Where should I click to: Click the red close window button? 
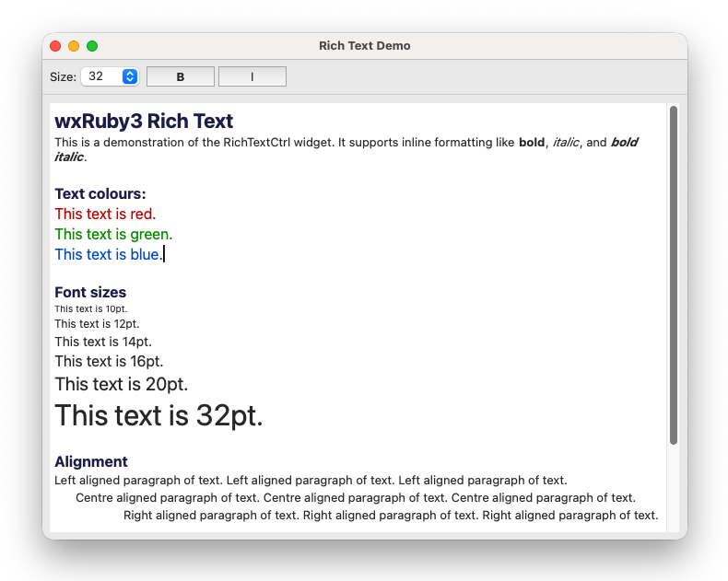click(x=55, y=46)
